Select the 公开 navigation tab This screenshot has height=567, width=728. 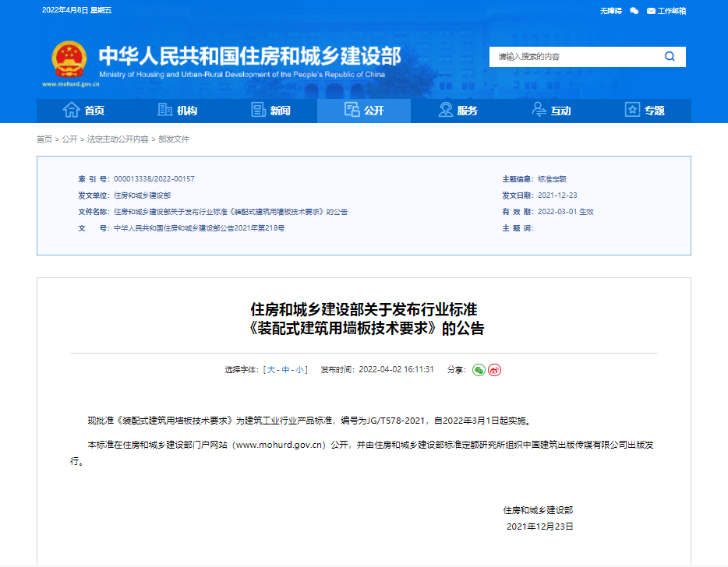click(364, 111)
